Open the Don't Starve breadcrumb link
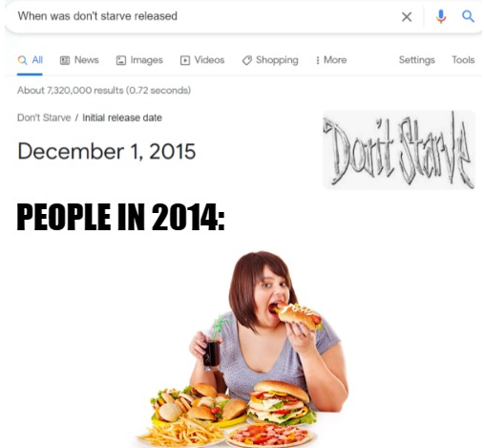Screen dimensions: 484x448 [x=44, y=117]
